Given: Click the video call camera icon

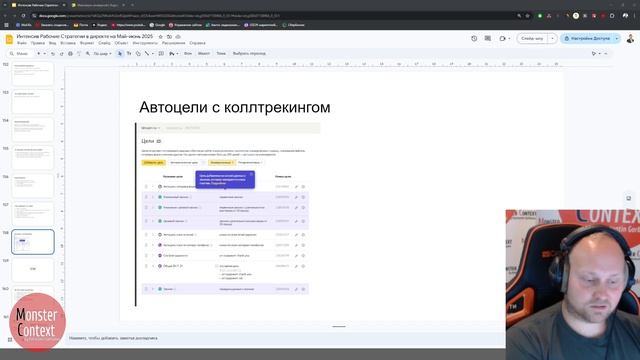Looking at the screenshot, I should tap(502, 38).
